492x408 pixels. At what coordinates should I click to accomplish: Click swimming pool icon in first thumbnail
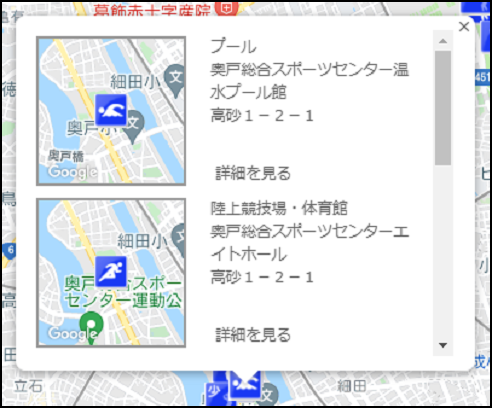click(111, 110)
